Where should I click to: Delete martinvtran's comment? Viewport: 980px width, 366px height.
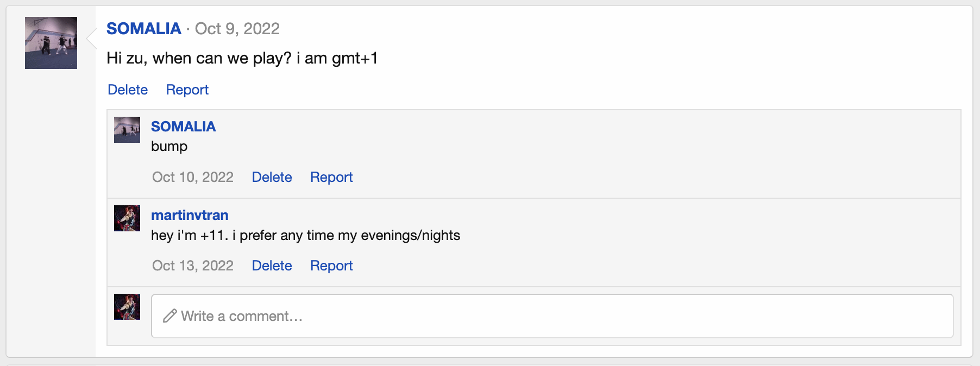tap(272, 266)
